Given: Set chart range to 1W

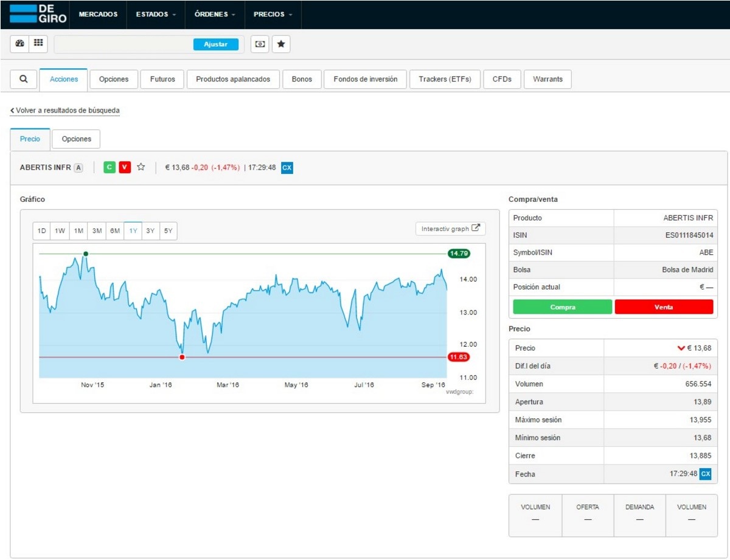Looking at the screenshot, I should [60, 231].
